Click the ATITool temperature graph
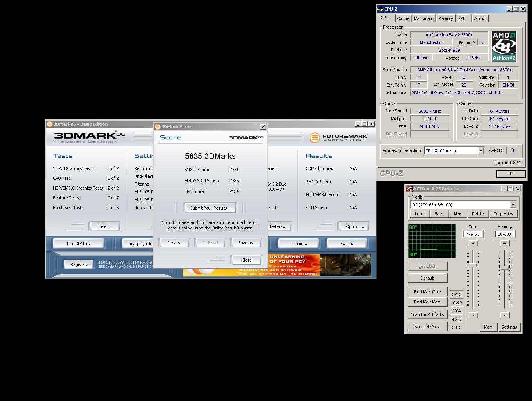 432,241
